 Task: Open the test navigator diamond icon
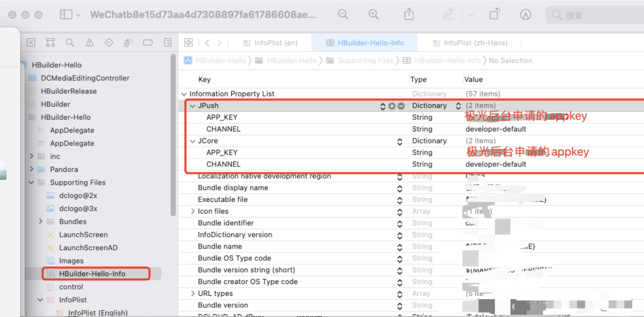[x=109, y=42]
